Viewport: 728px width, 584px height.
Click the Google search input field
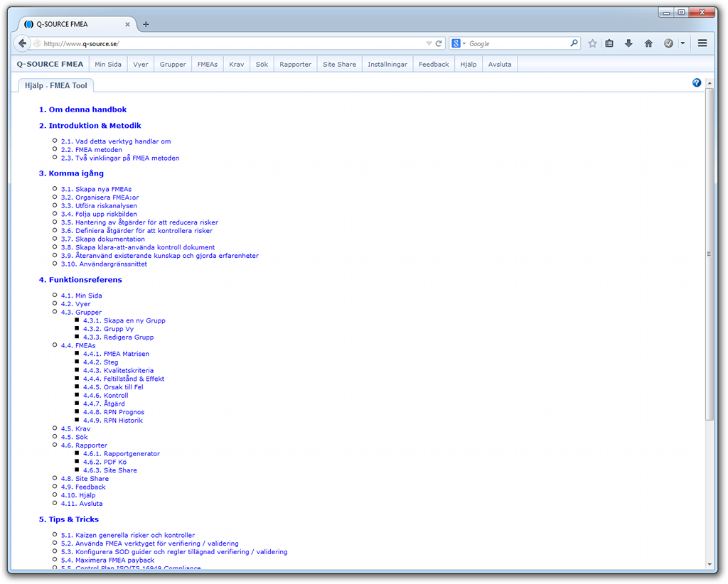[x=518, y=43]
